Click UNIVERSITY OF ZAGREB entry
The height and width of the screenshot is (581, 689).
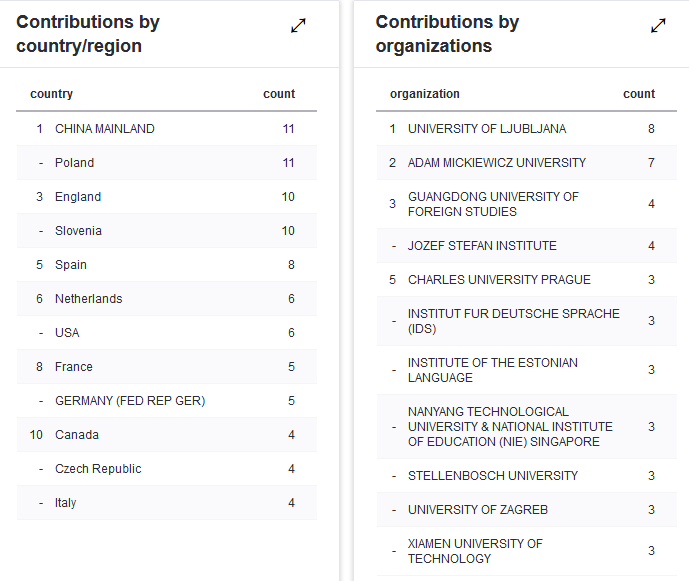coord(478,510)
